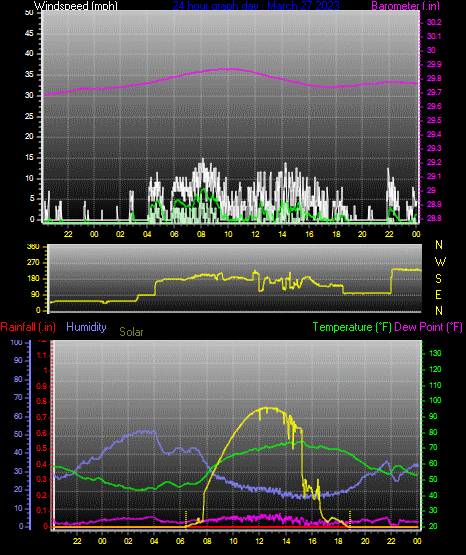Click the 'S' compass label beside wind direction chart
The width and height of the screenshot is (466, 555).
click(438, 279)
